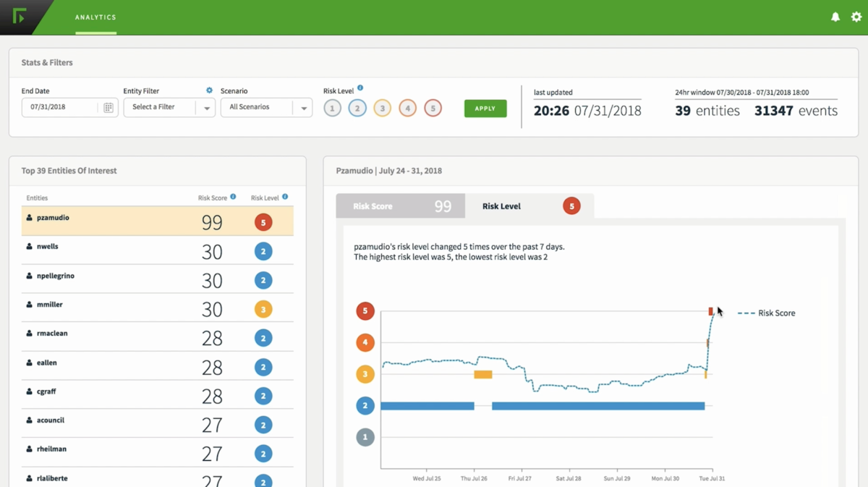Click mmiller's yellow risk level 3 badge
868x487 pixels.
point(263,309)
